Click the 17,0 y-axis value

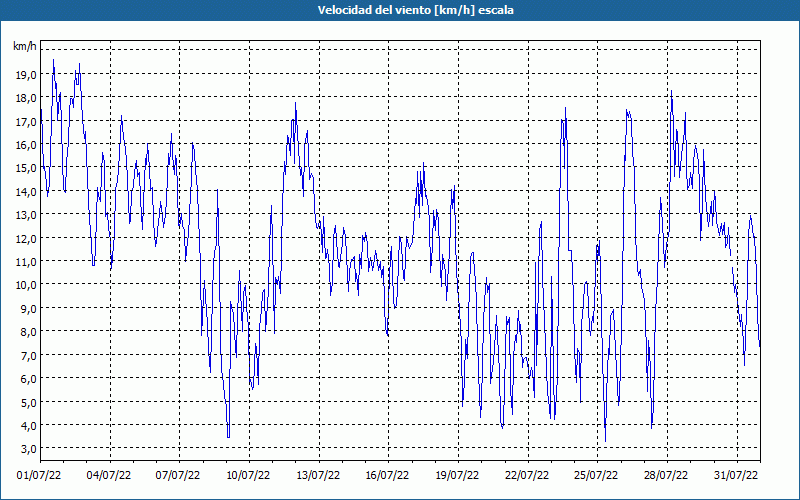[26, 122]
